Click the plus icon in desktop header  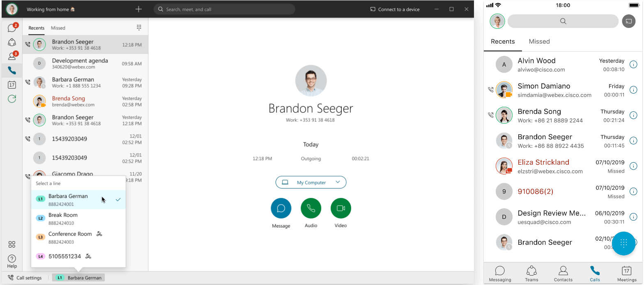coord(138,9)
